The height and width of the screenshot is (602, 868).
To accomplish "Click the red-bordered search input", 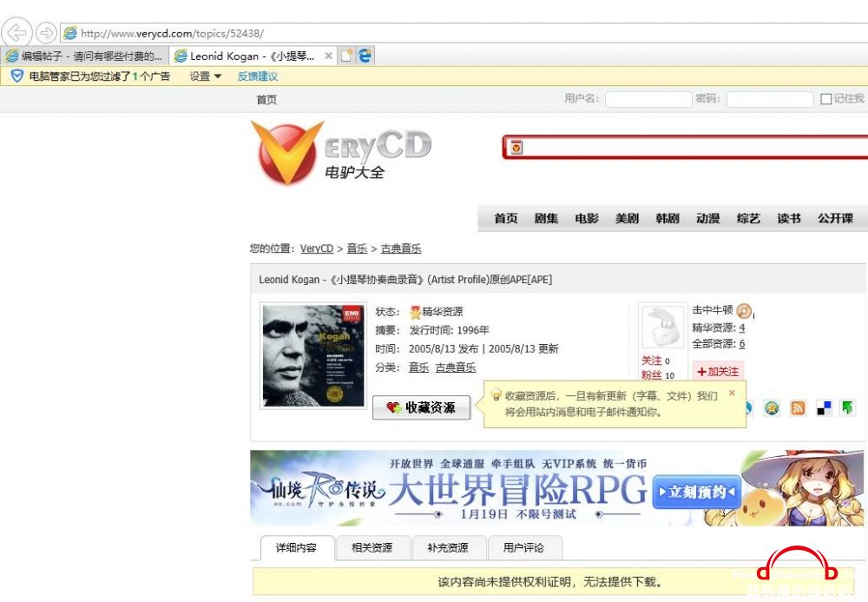I will 687,148.
